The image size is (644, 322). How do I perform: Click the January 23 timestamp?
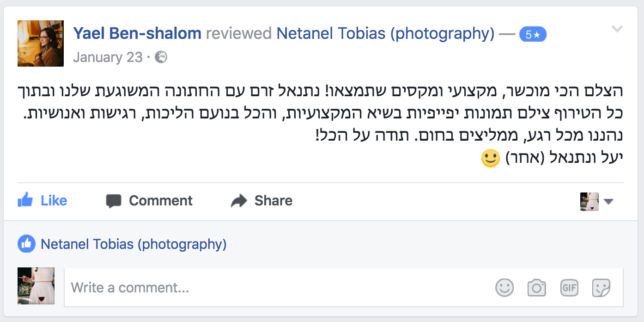108,57
